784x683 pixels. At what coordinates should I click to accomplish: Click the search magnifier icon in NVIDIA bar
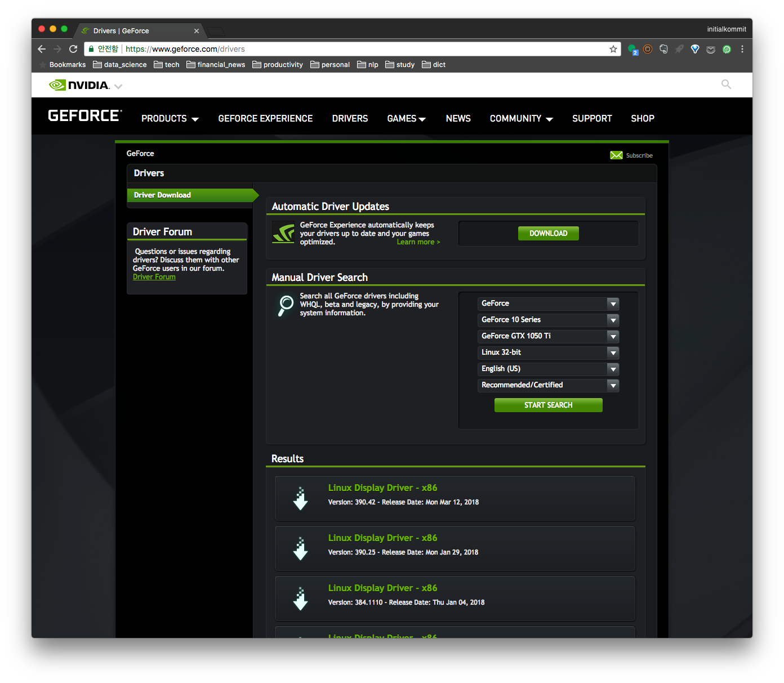(726, 84)
